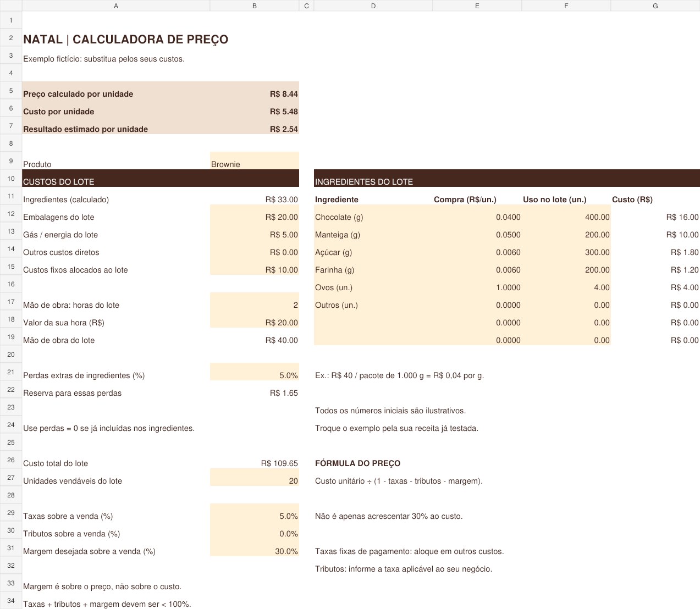Select 'Mão de obra do lote' R$ 40.00

pos(255,336)
